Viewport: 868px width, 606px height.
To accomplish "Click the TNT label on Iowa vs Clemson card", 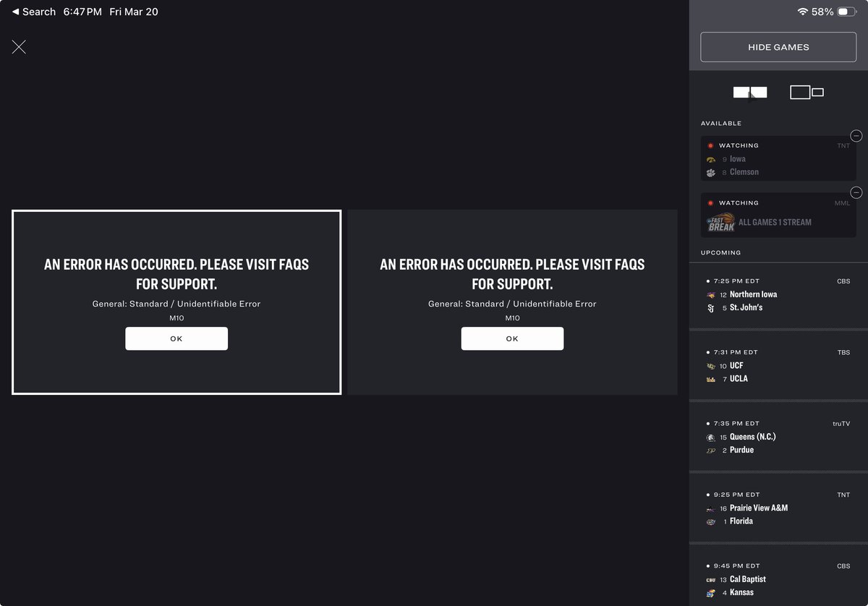I will pyautogui.click(x=843, y=146).
